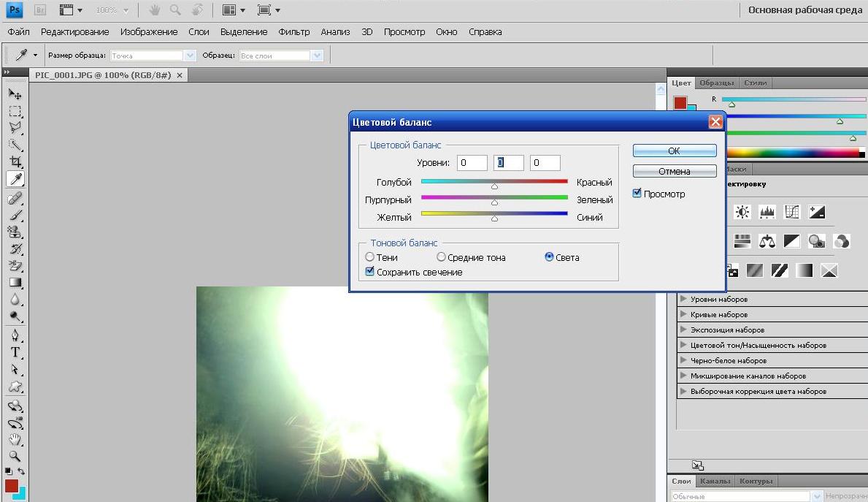
Task: Select the Тени tone radio button
Action: (x=370, y=257)
